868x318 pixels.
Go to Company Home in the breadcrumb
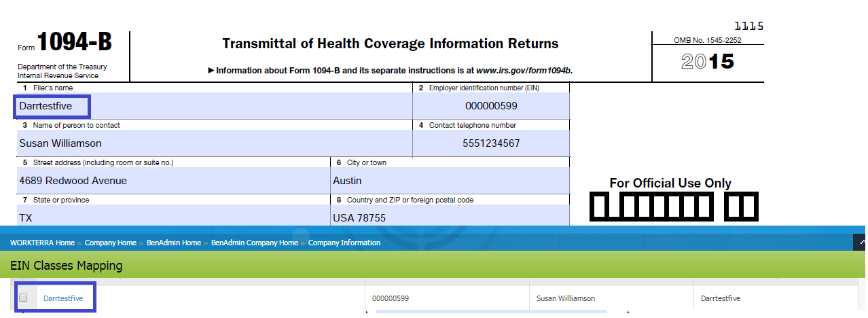coord(110,243)
